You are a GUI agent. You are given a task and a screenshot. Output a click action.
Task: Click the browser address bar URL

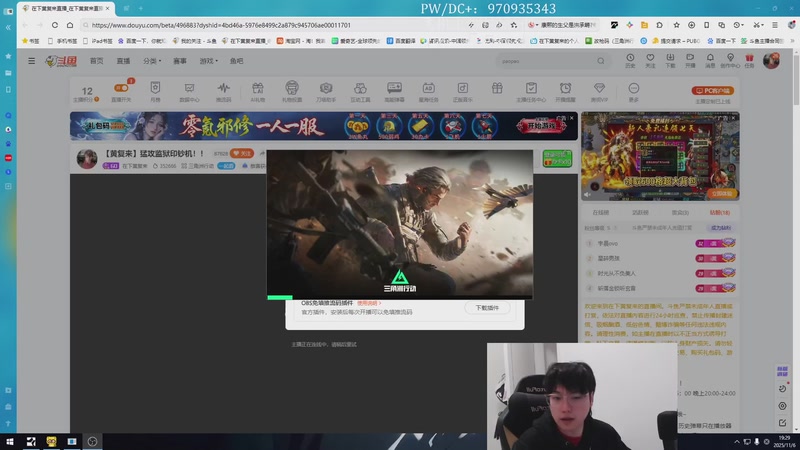click(221, 25)
